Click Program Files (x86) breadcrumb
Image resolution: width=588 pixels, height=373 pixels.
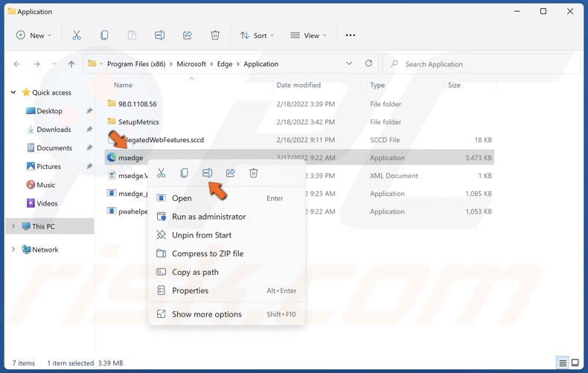pyautogui.click(x=136, y=64)
